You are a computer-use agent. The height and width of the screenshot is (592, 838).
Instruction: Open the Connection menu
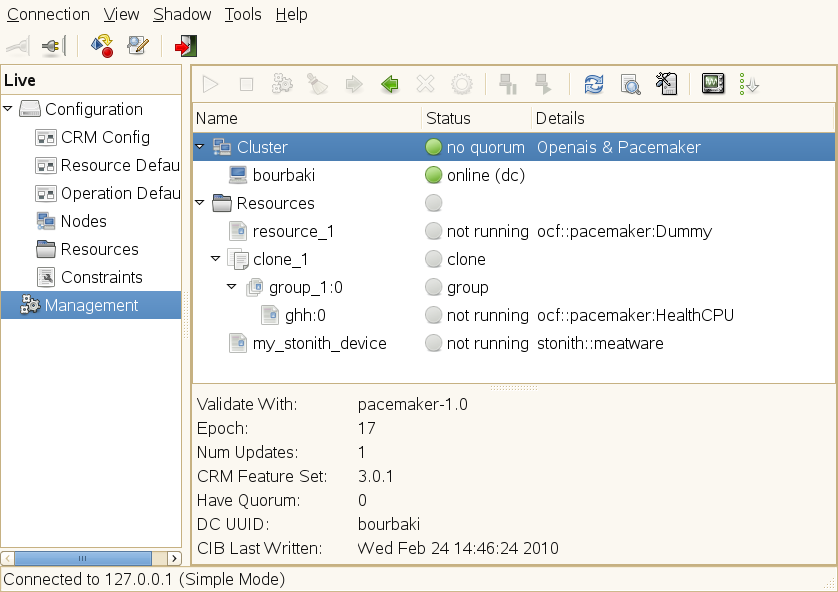(x=48, y=14)
